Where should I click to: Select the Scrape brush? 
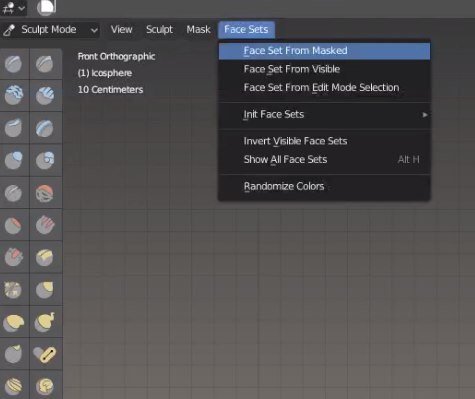[14, 257]
